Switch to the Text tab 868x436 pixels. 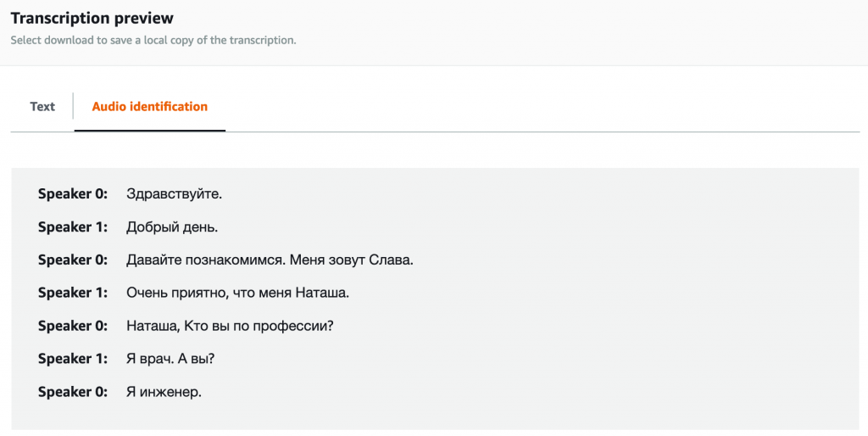(42, 106)
